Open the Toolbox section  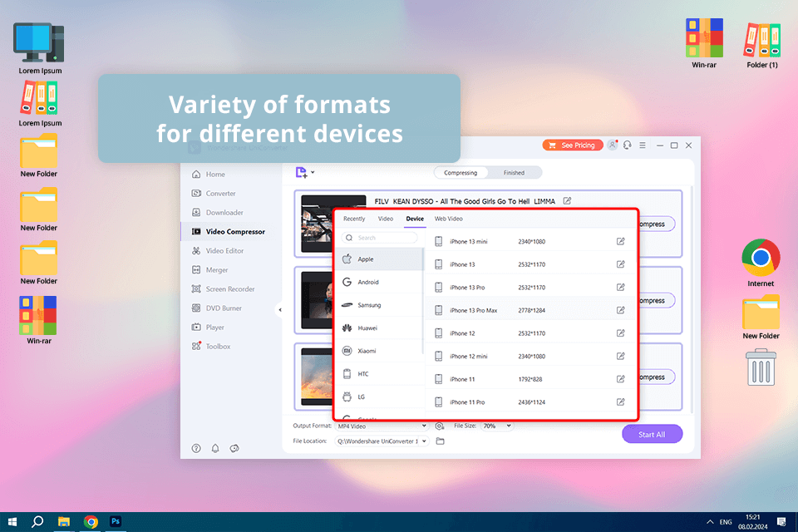point(210,346)
